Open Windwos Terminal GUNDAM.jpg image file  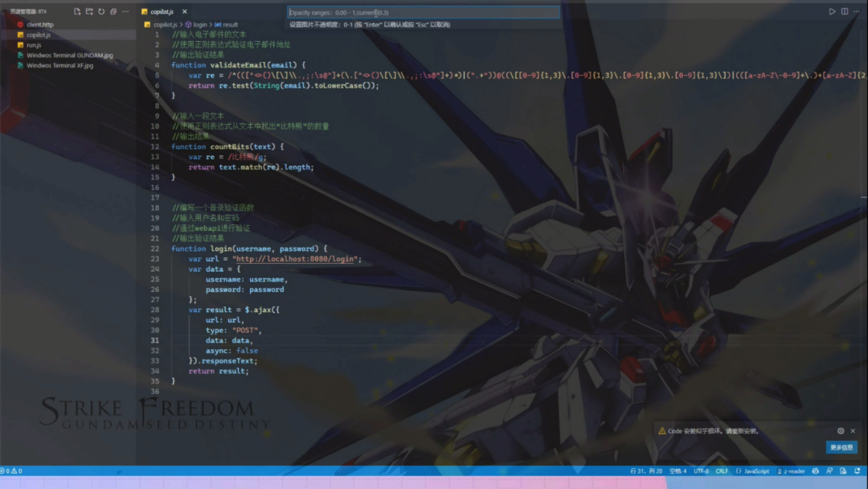(70, 55)
